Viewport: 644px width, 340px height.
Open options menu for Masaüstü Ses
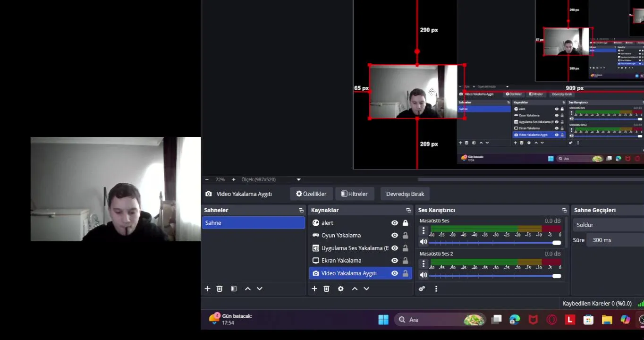pos(424,230)
